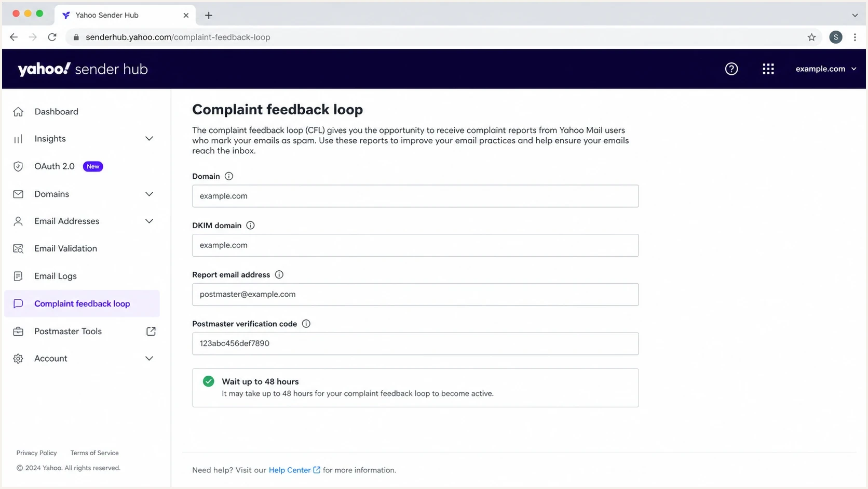The height and width of the screenshot is (489, 868).
Task: Click the Postmaster verification code field
Action: pyautogui.click(x=415, y=343)
